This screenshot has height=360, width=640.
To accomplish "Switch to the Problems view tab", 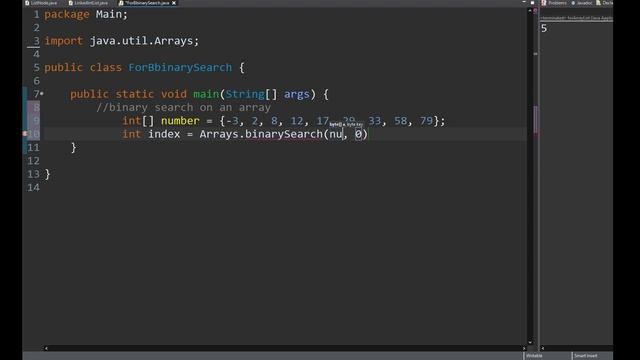I will point(555,3).
